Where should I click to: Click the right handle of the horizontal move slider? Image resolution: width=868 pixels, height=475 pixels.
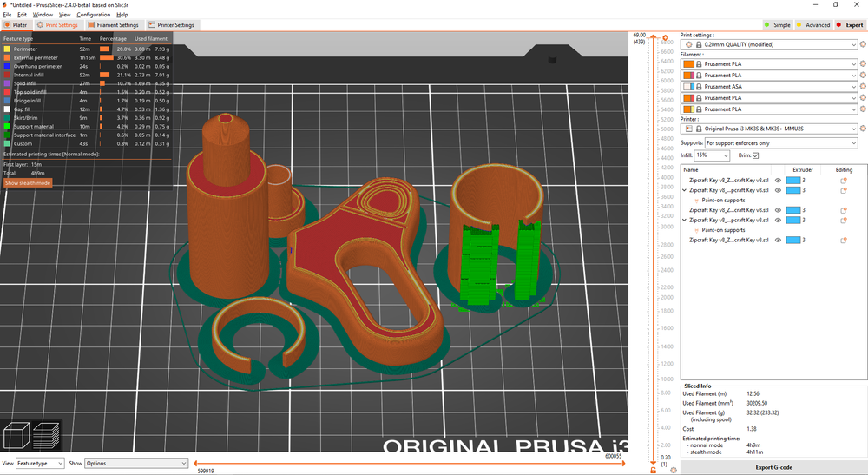(623, 464)
